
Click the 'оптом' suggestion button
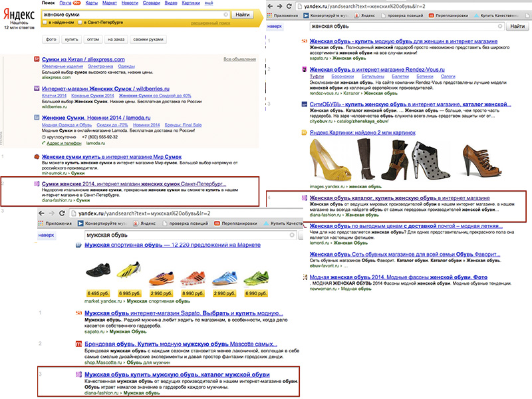point(93,39)
